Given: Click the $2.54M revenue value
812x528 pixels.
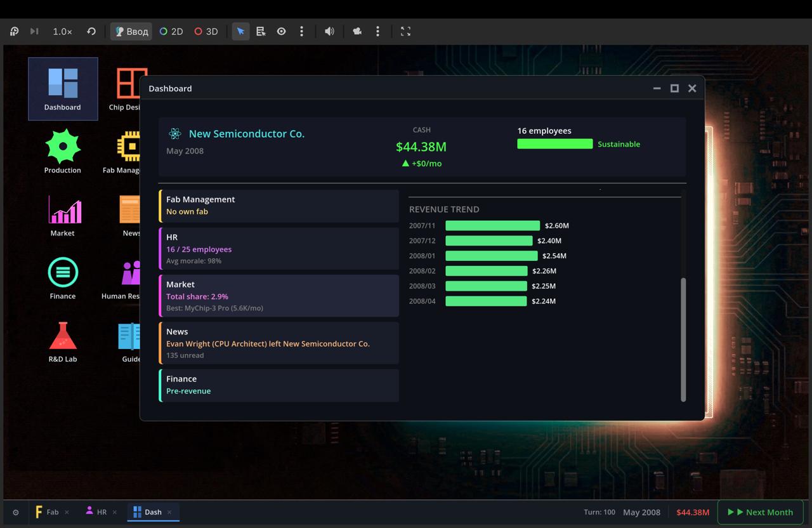Looking at the screenshot, I should (x=554, y=256).
